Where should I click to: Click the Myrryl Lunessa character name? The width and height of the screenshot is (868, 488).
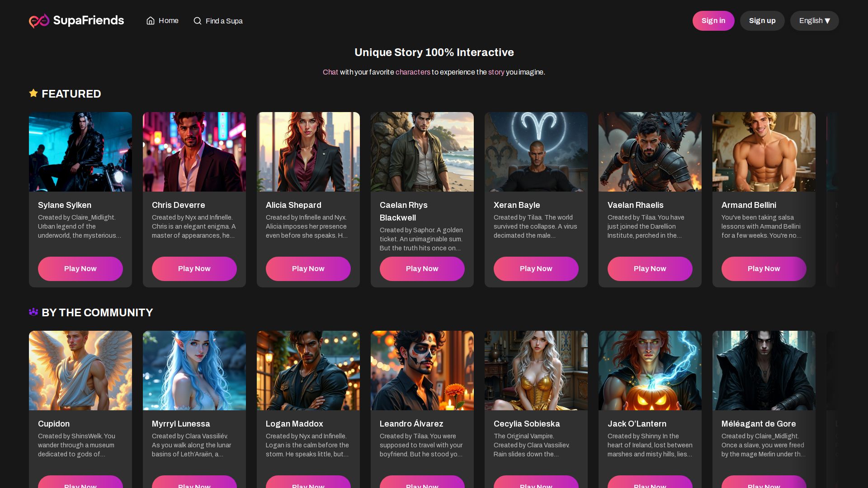(x=181, y=424)
